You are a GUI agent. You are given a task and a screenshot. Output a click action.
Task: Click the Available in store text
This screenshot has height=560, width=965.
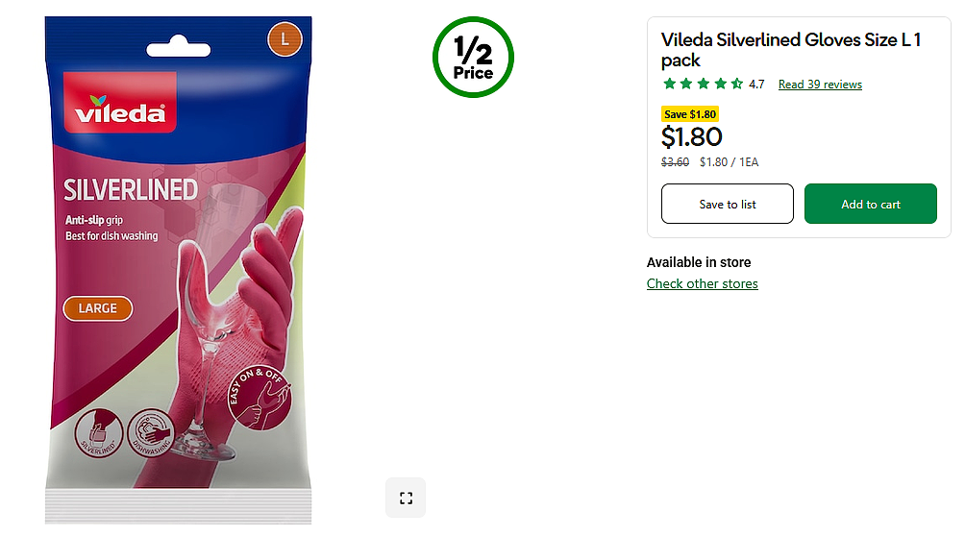[699, 262]
